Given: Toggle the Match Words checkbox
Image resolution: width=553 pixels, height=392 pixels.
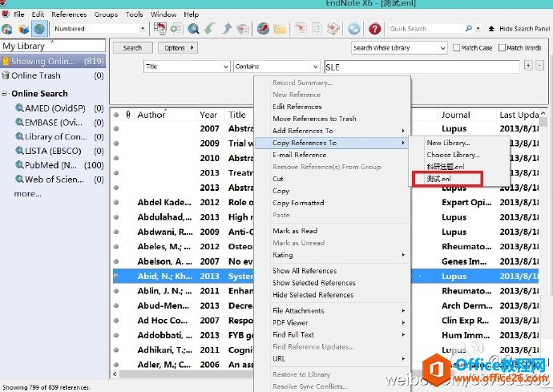Looking at the screenshot, I should pos(502,47).
